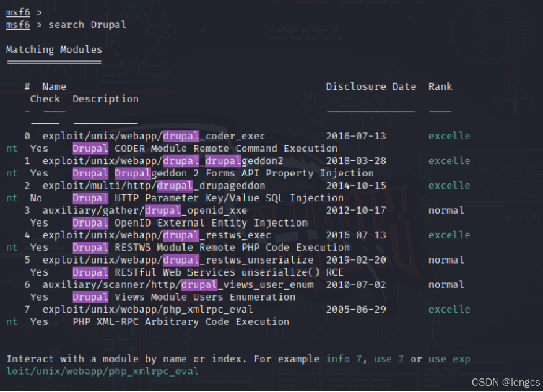Click the 'Disclosure Date' column header

tap(371, 87)
